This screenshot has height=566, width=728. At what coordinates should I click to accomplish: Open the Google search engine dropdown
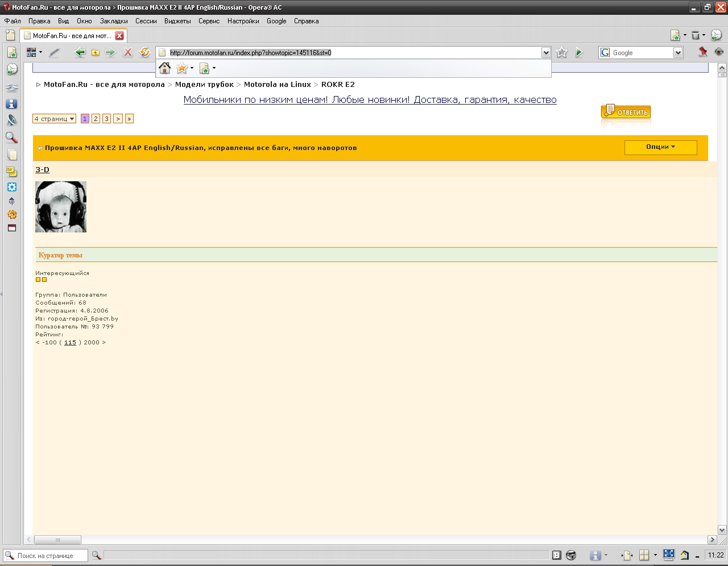[x=678, y=52]
